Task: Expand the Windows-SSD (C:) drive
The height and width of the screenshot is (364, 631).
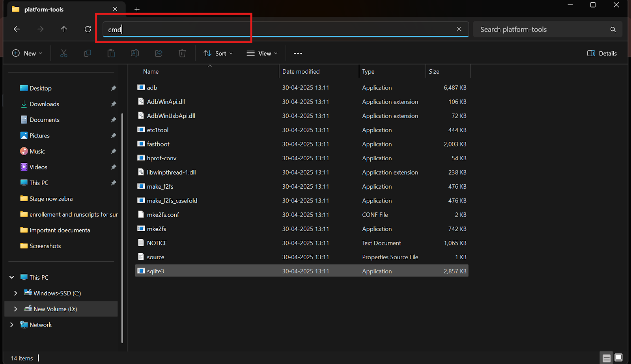Action: pyautogui.click(x=16, y=293)
